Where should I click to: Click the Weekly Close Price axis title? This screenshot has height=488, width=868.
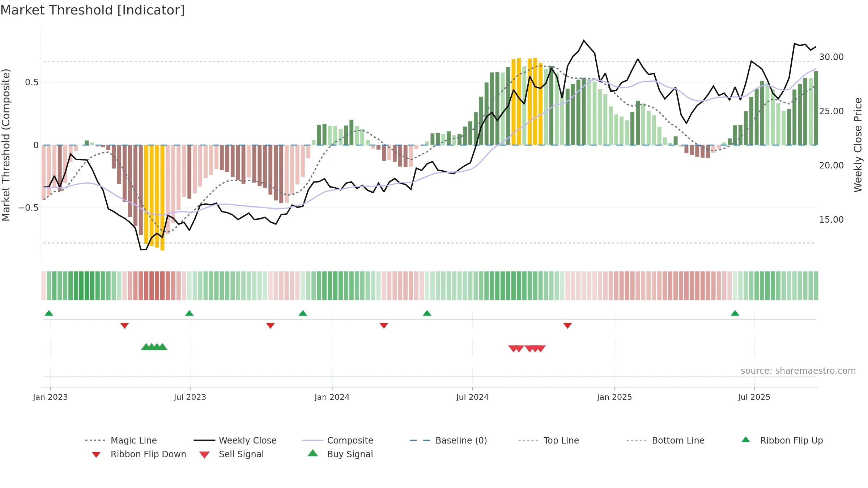pyautogui.click(x=858, y=145)
